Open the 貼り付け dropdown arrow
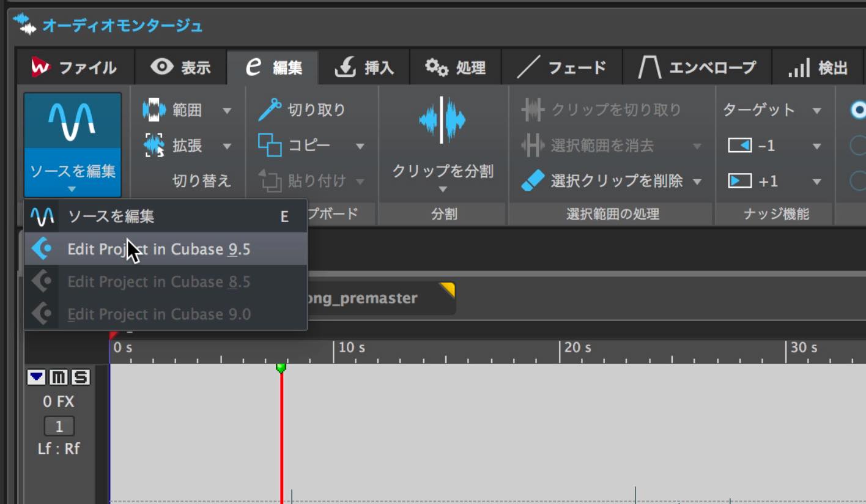This screenshot has height=504, width=866. click(x=360, y=182)
